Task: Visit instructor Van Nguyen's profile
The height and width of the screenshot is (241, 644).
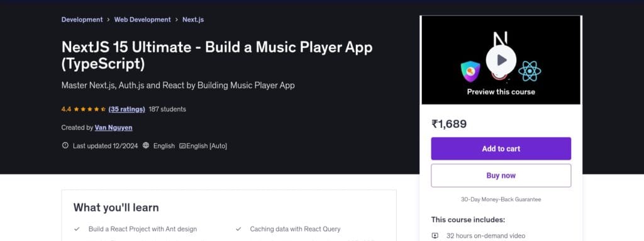Action: tap(113, 128)
